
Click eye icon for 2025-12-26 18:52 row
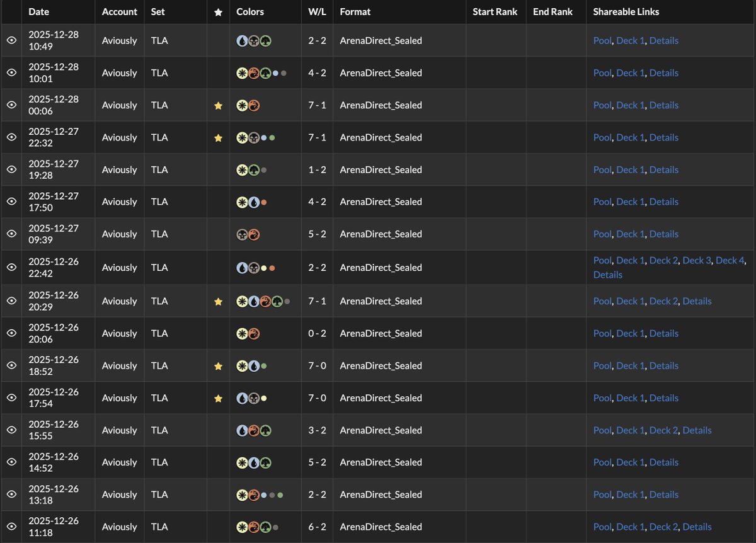11,365
